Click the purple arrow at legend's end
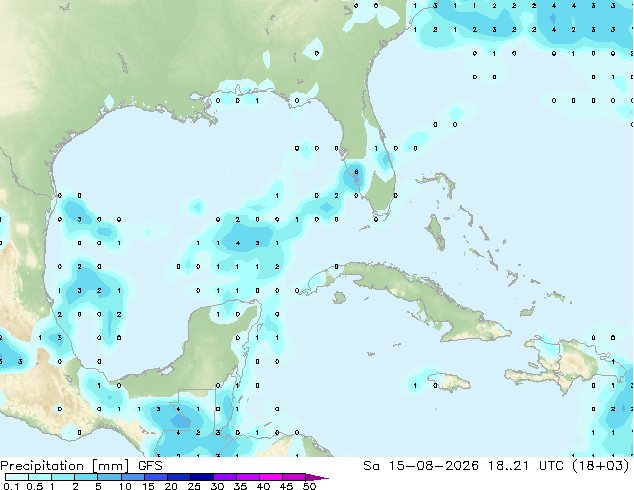This screenshot has height=490, width=634. click(x=317, y=477)
